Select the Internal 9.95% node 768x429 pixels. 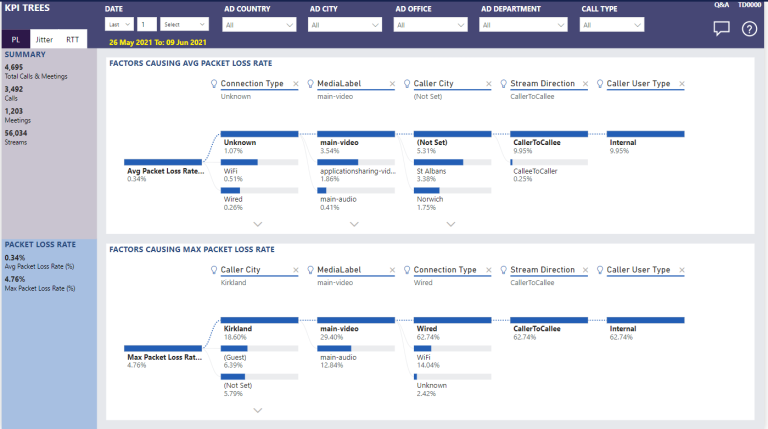coord(646,143)
